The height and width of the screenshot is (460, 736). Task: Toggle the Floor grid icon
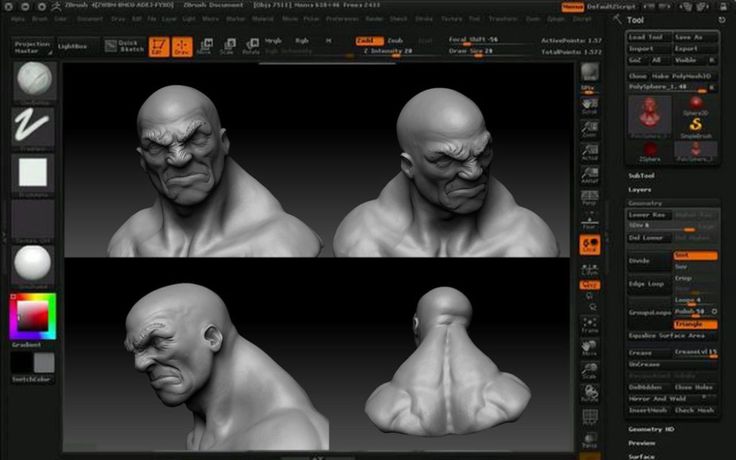point(590,221)
